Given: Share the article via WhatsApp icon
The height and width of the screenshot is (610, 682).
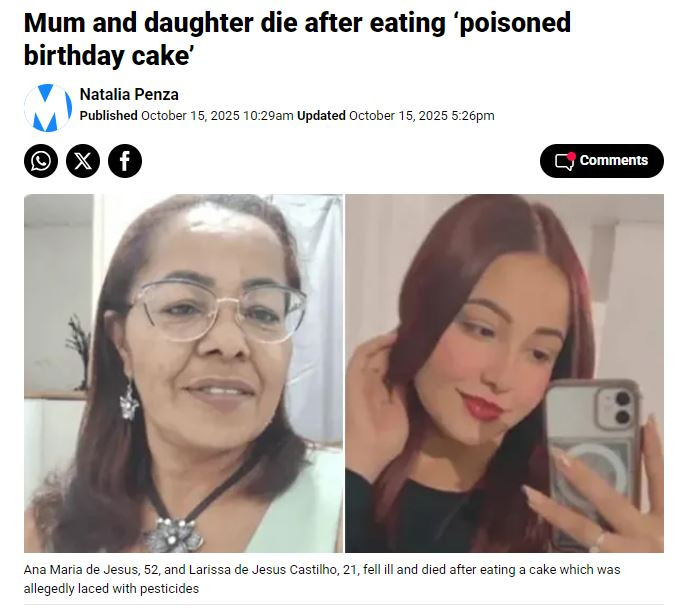Looking at the screenshot, I should 41,161.
